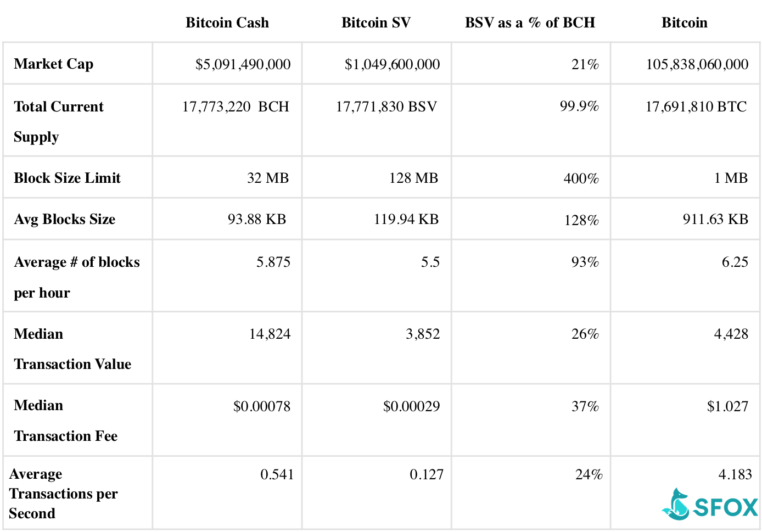Screen dimensions: 762x532
Task: Select the 14,824 median value cell
Action: [x=270, y=334]
